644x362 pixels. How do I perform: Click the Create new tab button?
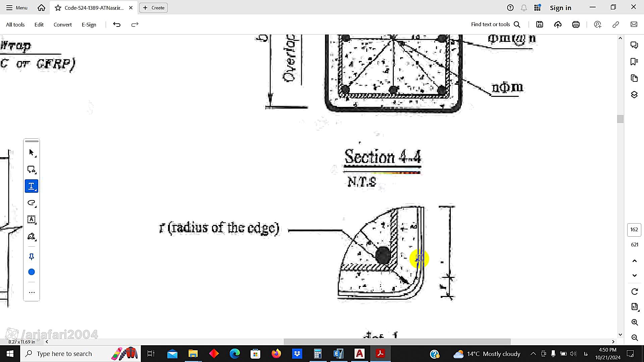[154, 8]
